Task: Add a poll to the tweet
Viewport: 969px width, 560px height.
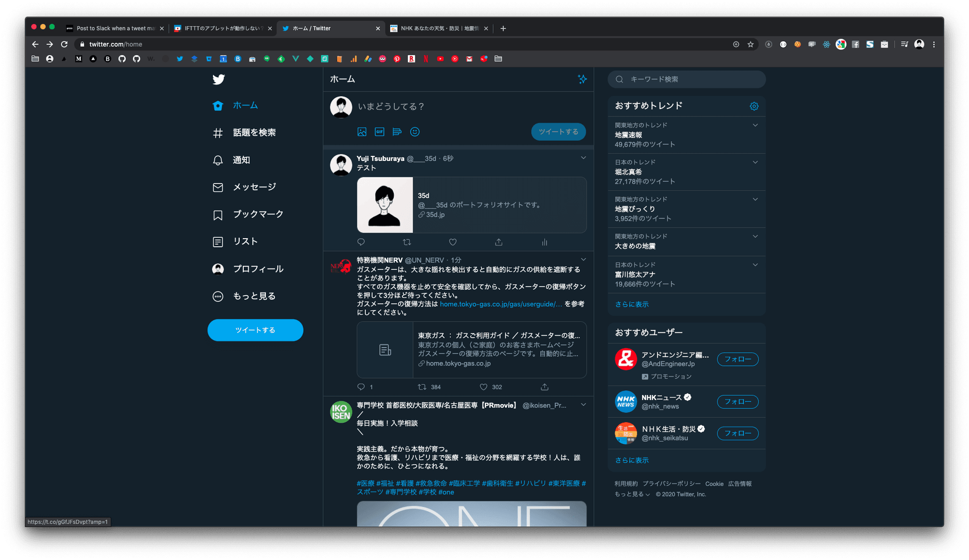Action: click(x=397, y=132)
